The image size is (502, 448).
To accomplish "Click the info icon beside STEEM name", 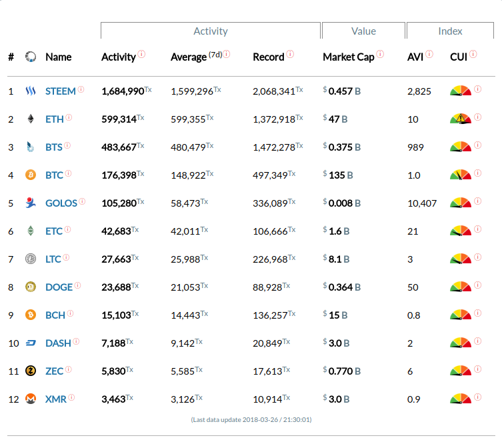I will tap(81, 89).
